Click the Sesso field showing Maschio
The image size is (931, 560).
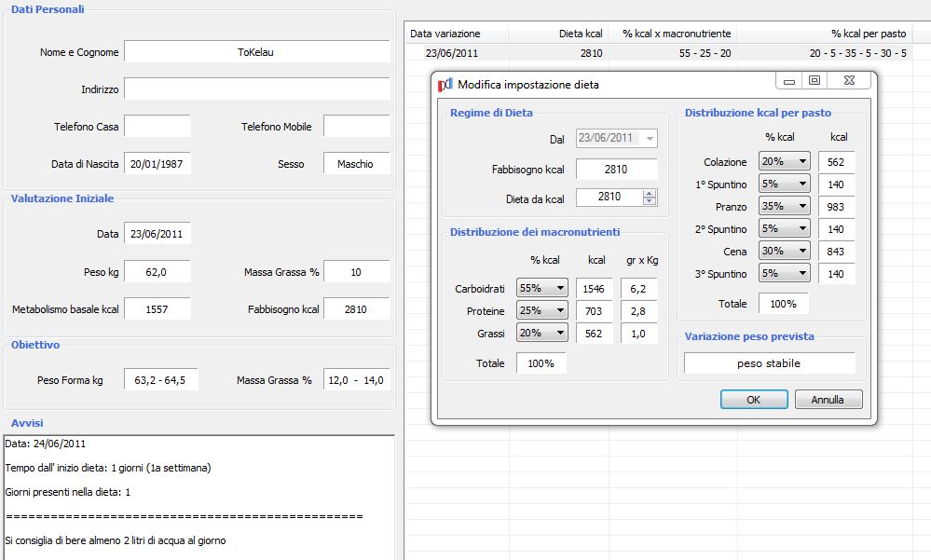[x=357, y=164]
